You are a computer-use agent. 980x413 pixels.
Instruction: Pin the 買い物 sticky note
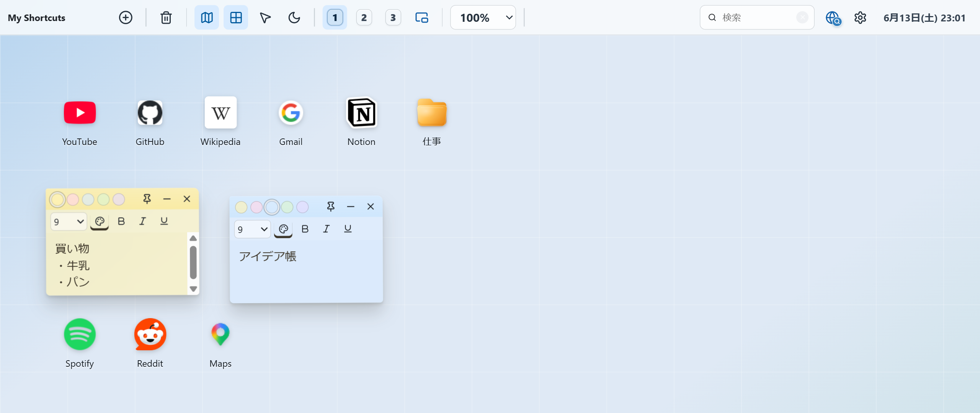pos(147,199)
